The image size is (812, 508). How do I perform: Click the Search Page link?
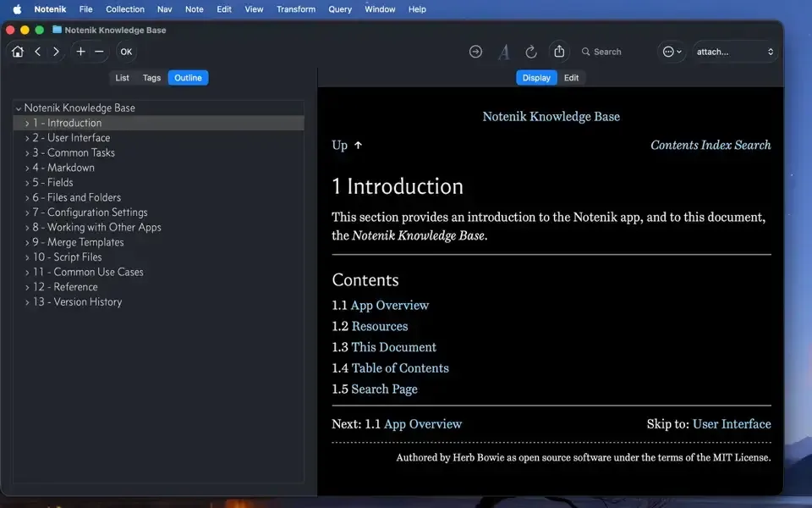coord(384,389)
